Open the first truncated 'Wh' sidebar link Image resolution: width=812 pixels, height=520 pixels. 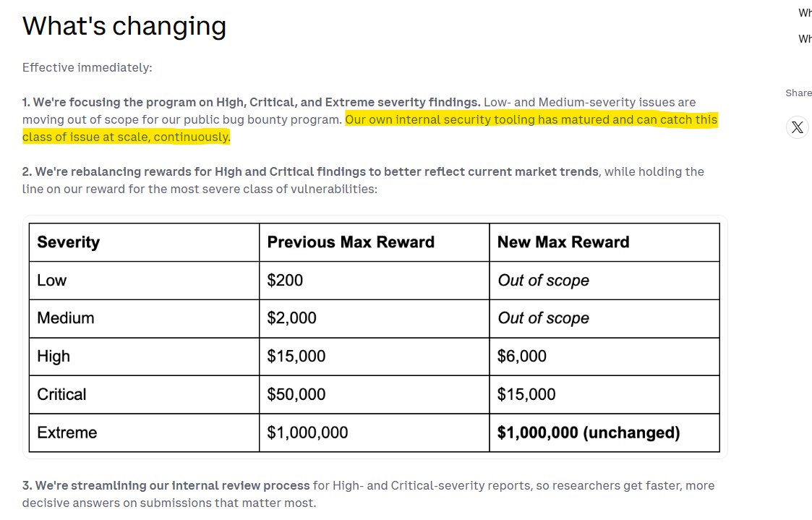tap(805, 13)
